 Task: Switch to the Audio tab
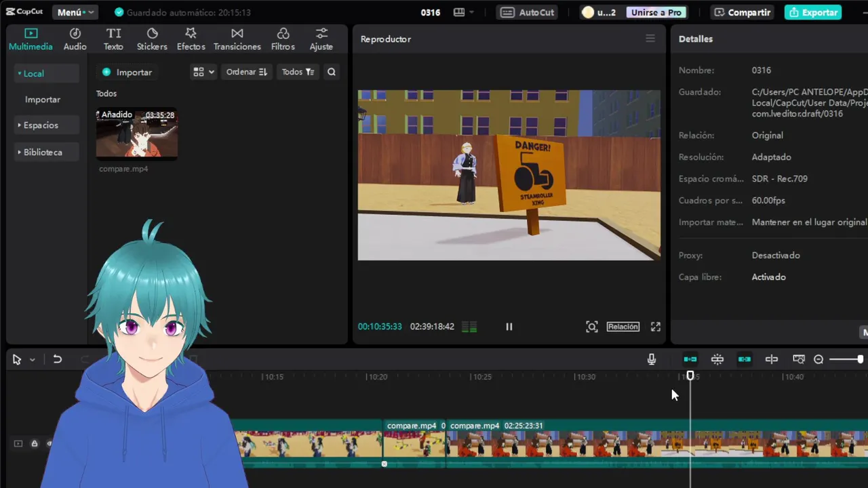[x=75, y=39]
